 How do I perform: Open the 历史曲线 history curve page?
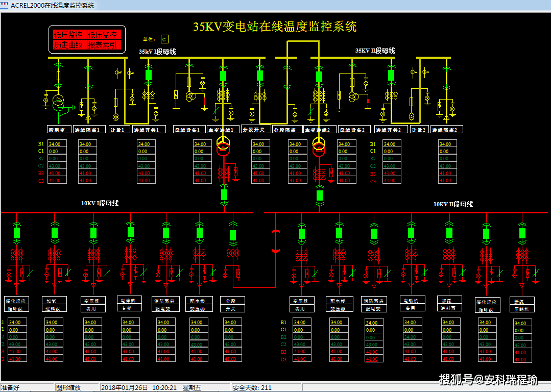click(x=69, y=45)
